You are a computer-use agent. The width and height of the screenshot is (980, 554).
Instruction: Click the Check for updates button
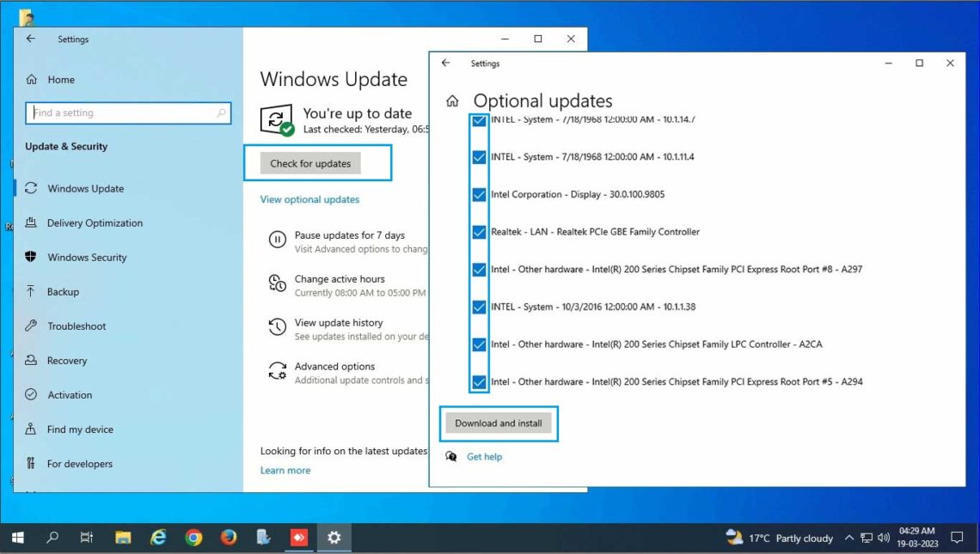[x=310, y=163]
